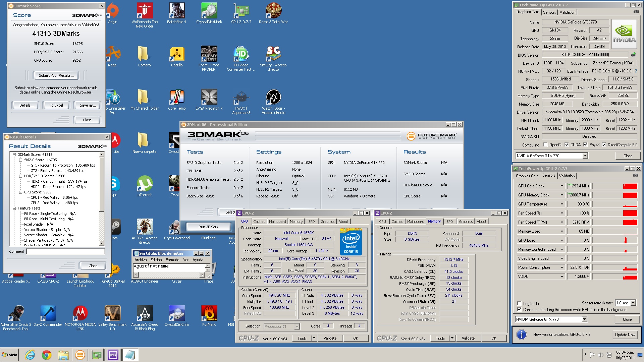The height and width of the screenshot is (362, 644).
Task: Open Enemy Front PROPER shortcut
Action: click(x=209, y=58)
